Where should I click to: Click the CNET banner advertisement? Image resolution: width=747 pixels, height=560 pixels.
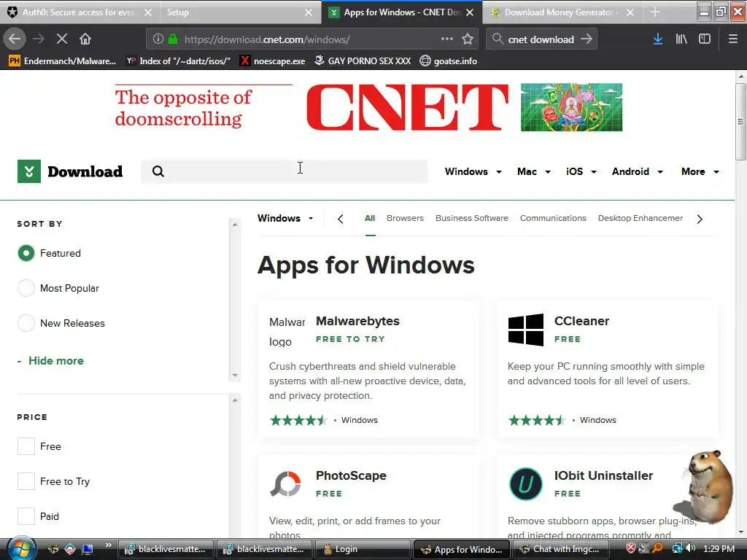(x=368, y=108)
